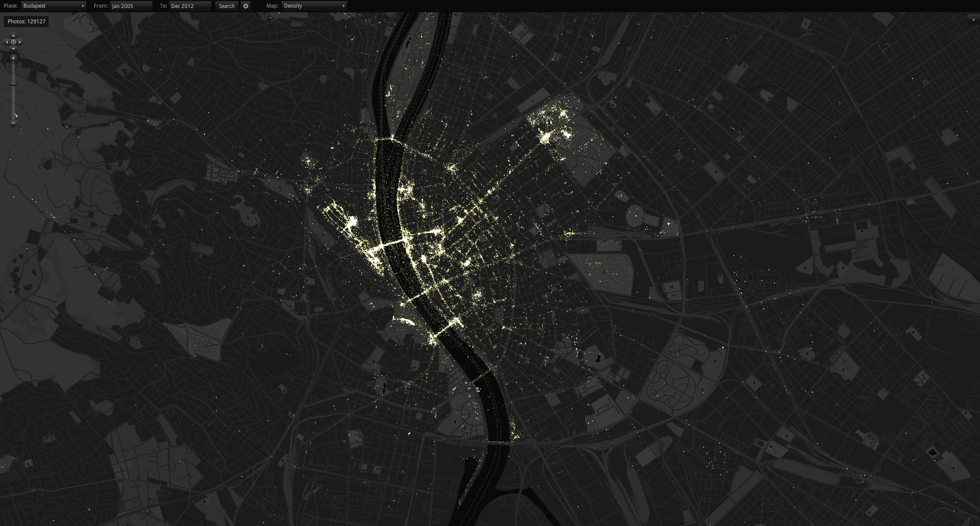This screenshot has width=980, height=526.
Task: Pan the map right with arrow
Action: click(x=20, y=42)
